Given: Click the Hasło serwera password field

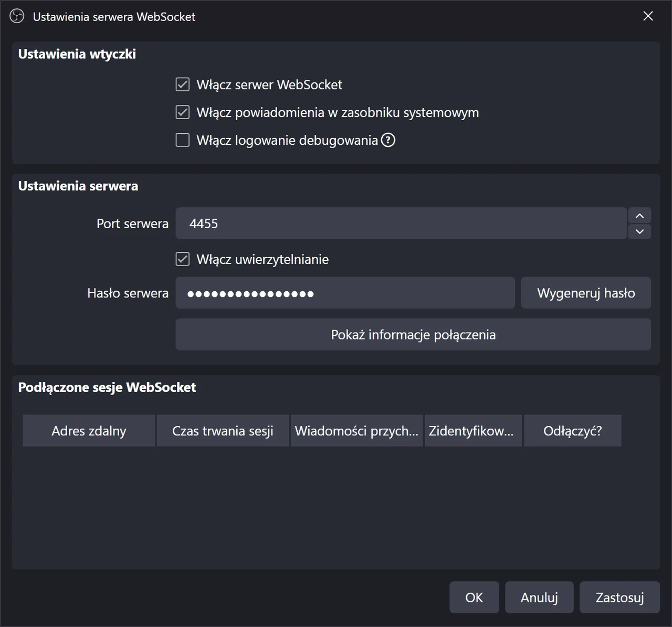Looking at the screenshot, I should pos(345,293).
